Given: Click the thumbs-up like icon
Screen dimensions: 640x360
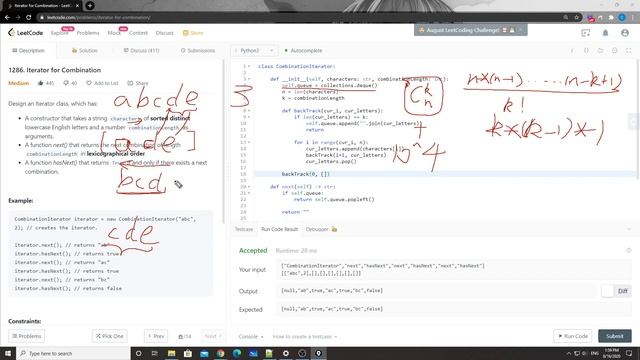Looking at the screenshot, I should click(x=40, y=83).
